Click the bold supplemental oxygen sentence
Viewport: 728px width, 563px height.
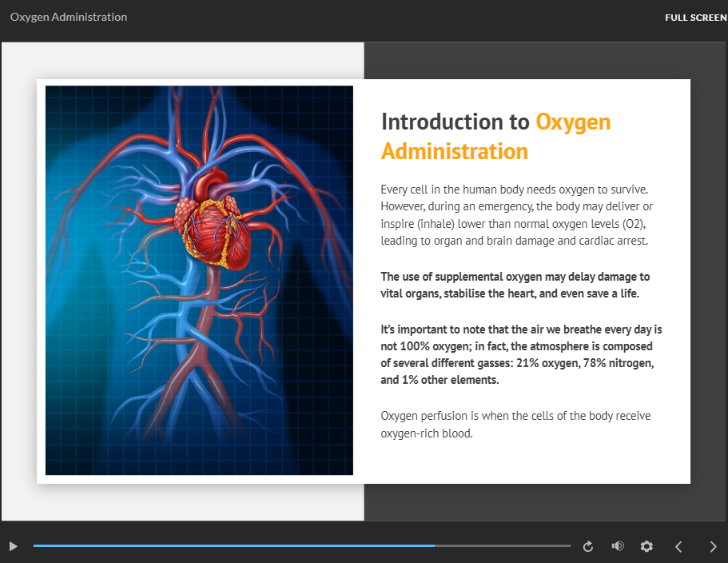pos(515,285)
